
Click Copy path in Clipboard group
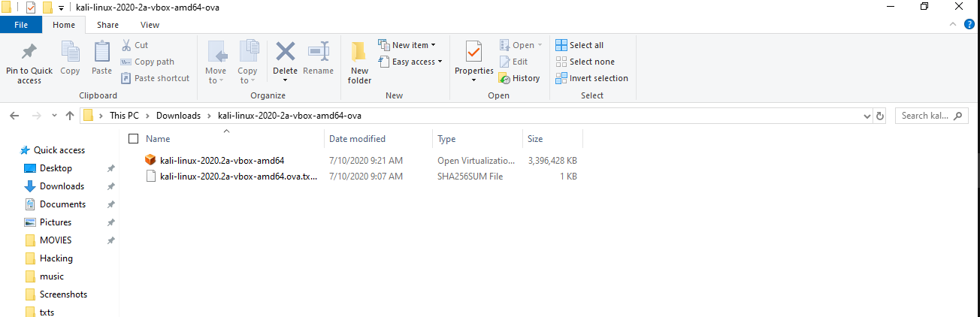[x=147, y=62]
